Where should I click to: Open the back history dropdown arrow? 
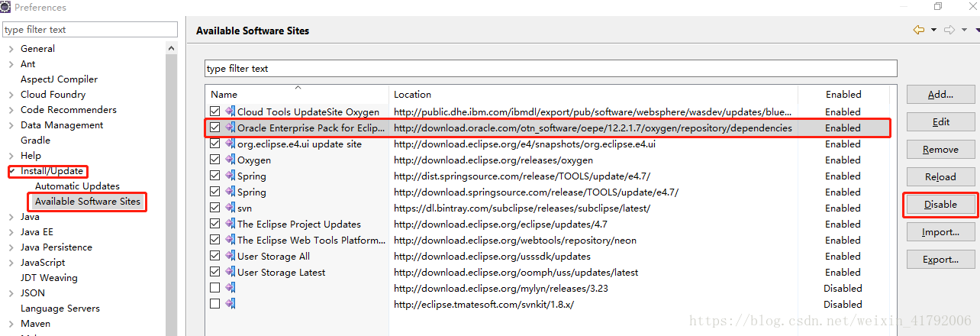pos(933,30)
